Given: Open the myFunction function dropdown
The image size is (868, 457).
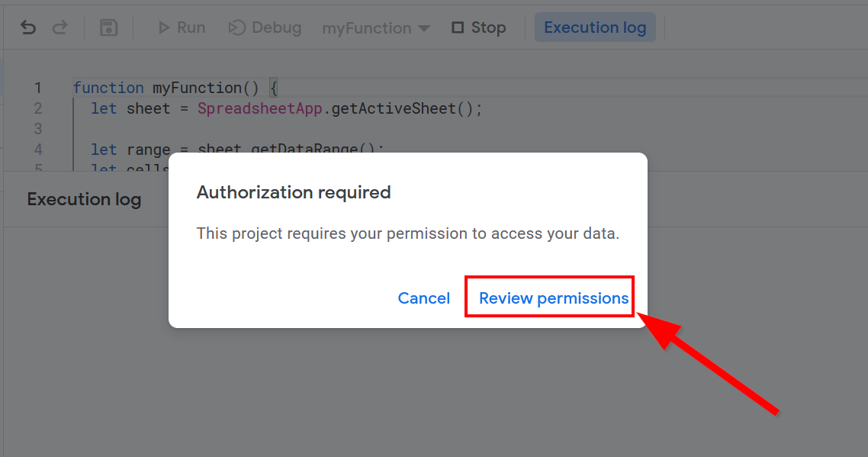Looking at the screenshot, I should coord(376,28).
